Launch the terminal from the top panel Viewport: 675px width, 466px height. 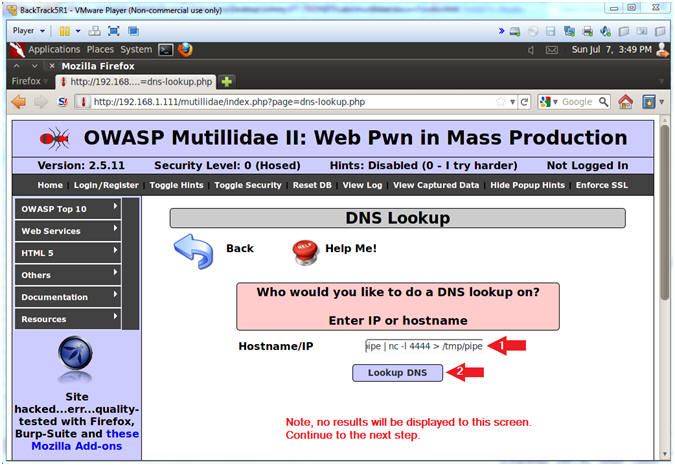click(165, 50)
